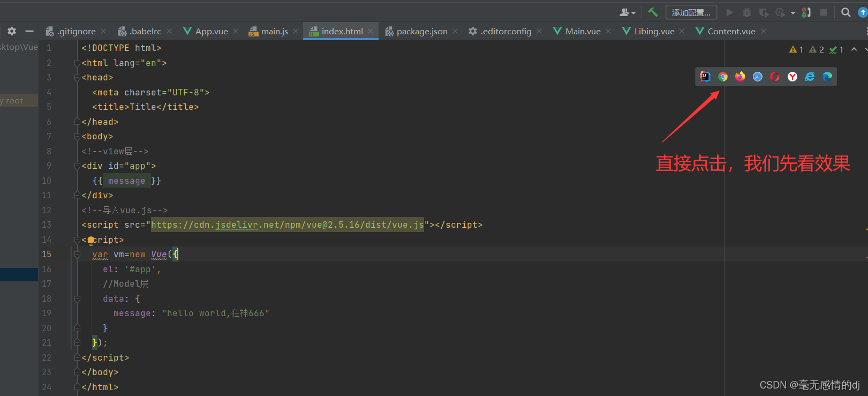Click the weak warning count indicator
Viewport: 868px width, 396px height.
[x=817, y=49]
